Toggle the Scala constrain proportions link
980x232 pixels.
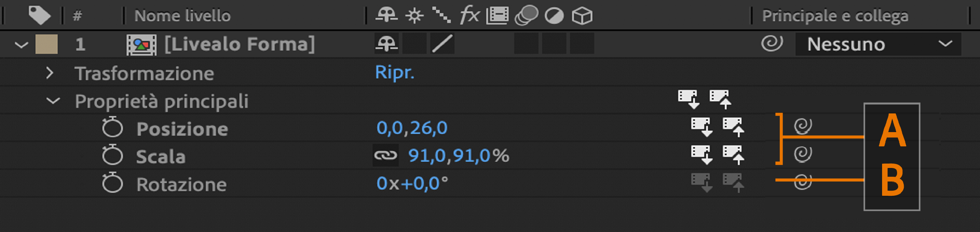385,155
